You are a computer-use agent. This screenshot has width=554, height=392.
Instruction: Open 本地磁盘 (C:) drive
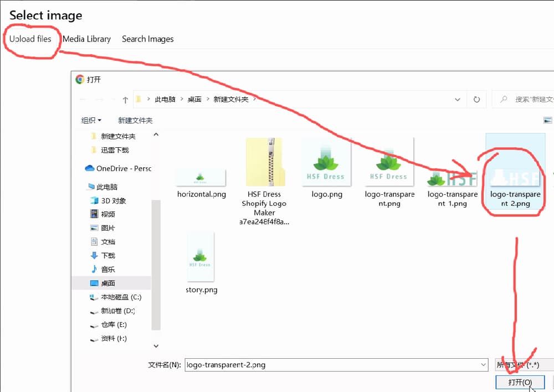click(116, 297)
